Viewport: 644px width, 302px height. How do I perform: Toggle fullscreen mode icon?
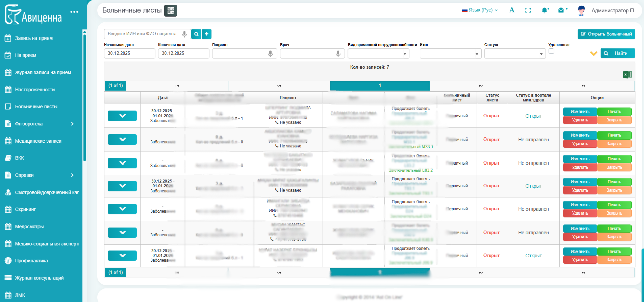pos(528,10)
